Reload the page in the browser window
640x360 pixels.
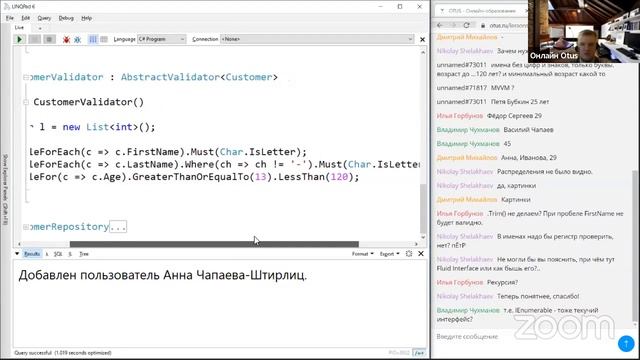467,25
